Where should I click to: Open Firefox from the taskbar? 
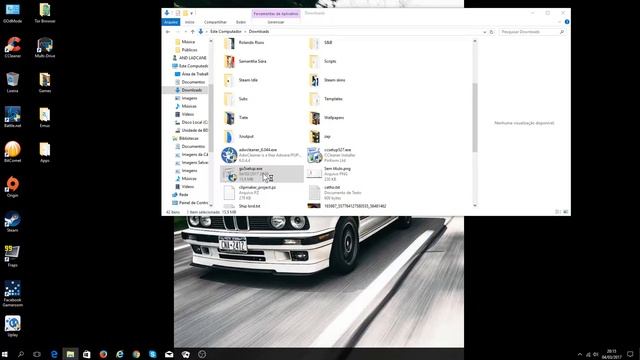point(103,354)
